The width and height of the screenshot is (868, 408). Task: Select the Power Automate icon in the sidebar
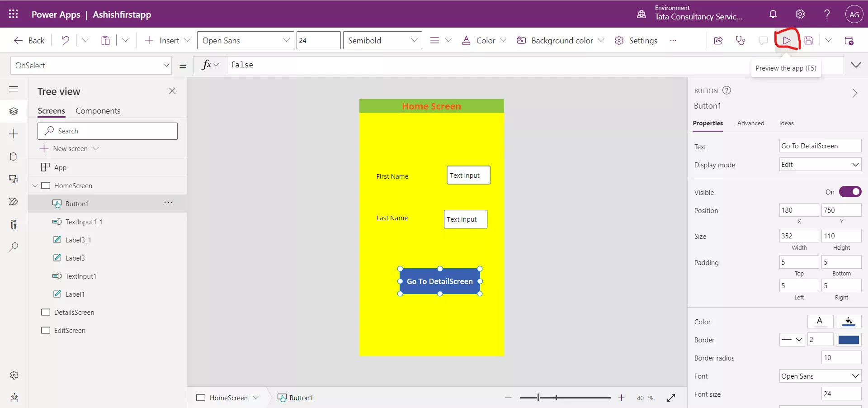(13, 202)
